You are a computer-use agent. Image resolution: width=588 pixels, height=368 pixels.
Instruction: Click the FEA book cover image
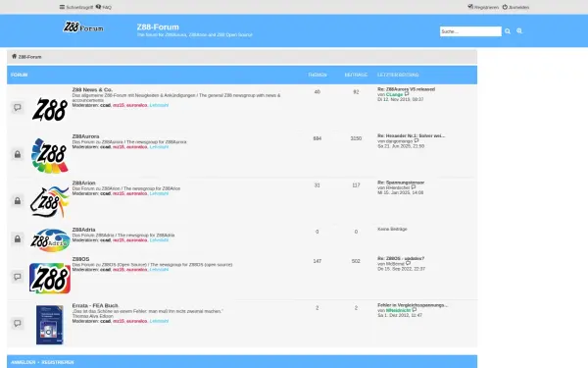point(50,325)
